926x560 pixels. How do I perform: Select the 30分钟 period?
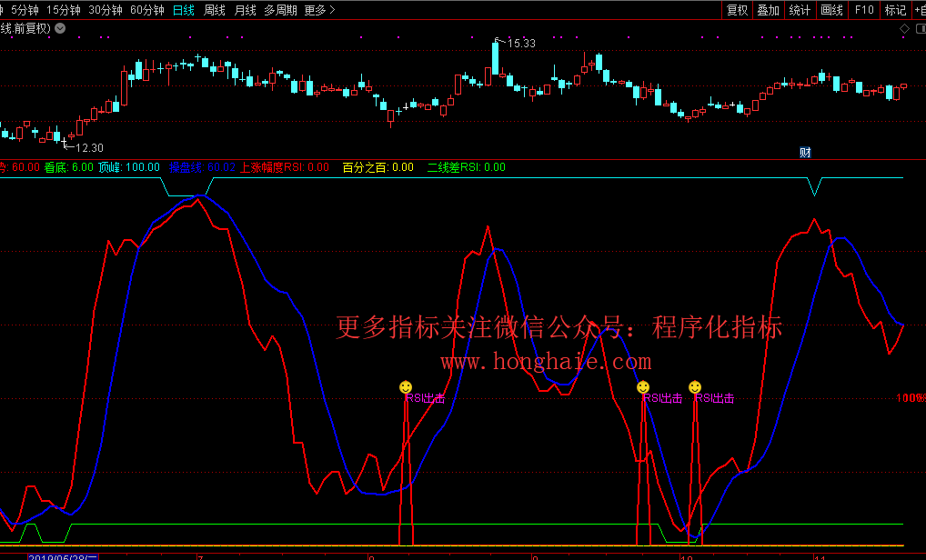106,10
